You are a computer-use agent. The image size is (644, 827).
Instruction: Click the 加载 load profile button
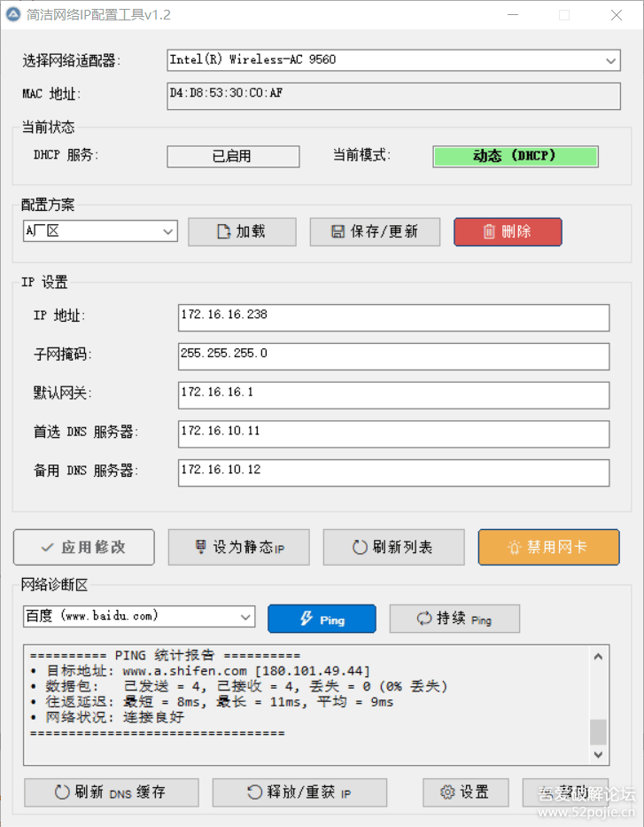pyautogui.click(x=242, y=231)
